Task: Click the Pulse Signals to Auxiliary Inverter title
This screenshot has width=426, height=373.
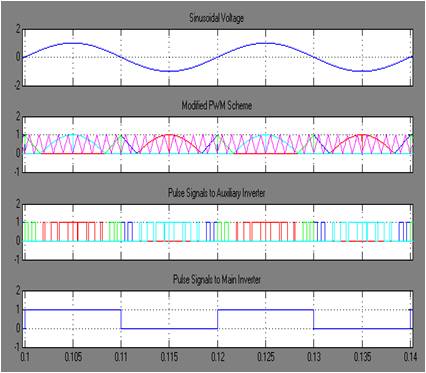Action: coord(216,193)
